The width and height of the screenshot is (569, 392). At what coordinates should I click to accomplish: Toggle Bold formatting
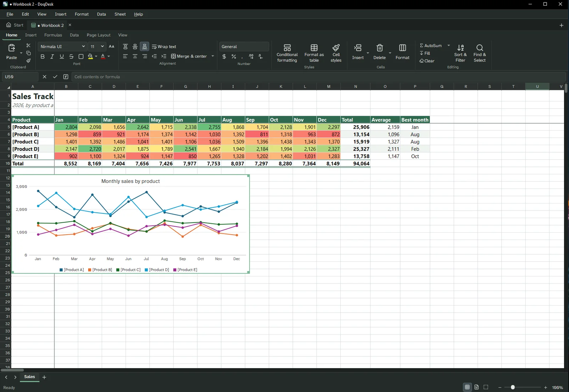coord(42,57)
